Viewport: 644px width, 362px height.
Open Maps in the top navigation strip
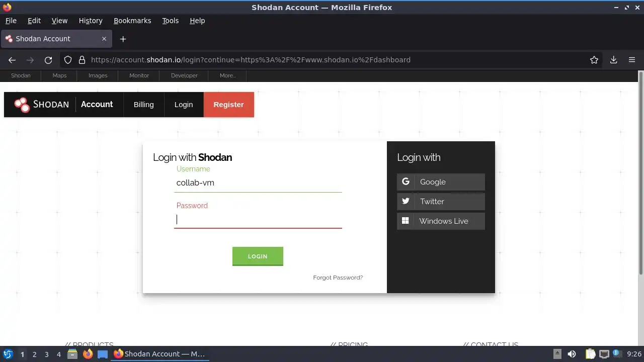(59, 75)
